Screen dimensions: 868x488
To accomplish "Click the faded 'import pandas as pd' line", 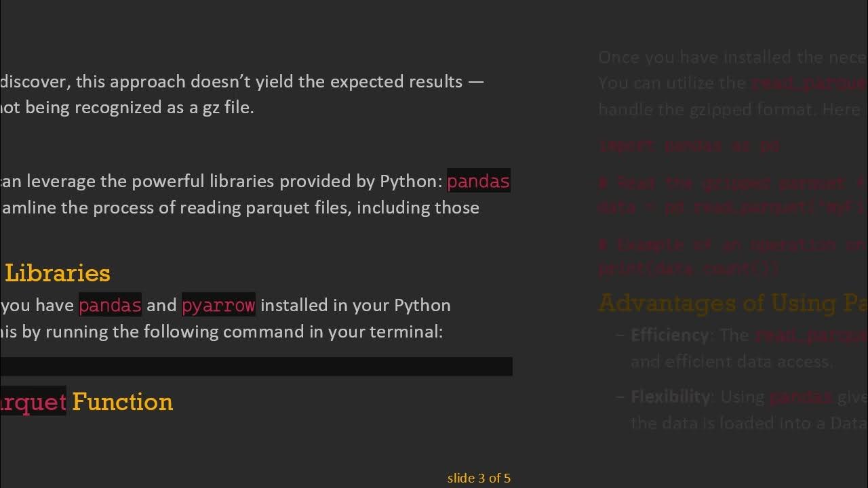I will (x=689, y=146).
